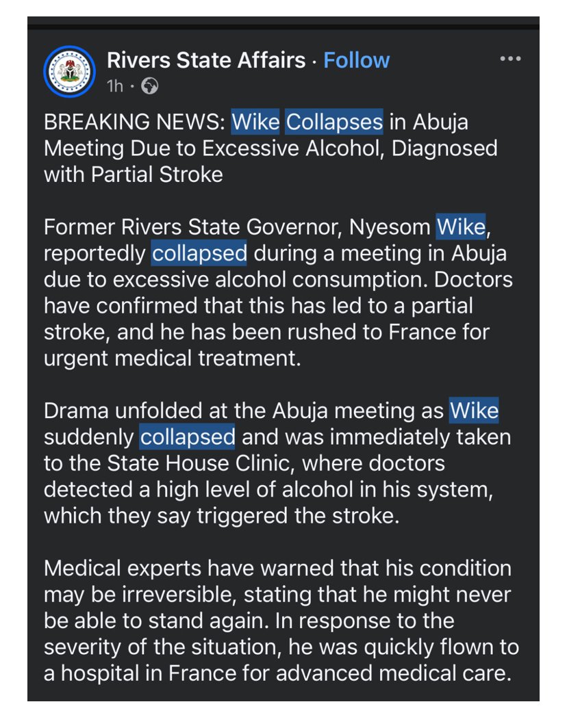Image resolution: width=567 pixels, height=728 pixels.
Task: Open the post's three-dot options menu
Action: pos(510,60)
